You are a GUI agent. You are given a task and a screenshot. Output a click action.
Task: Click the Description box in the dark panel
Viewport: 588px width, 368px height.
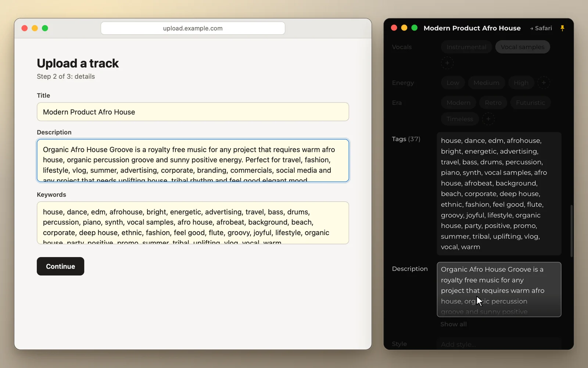click(x=499, y=290)
